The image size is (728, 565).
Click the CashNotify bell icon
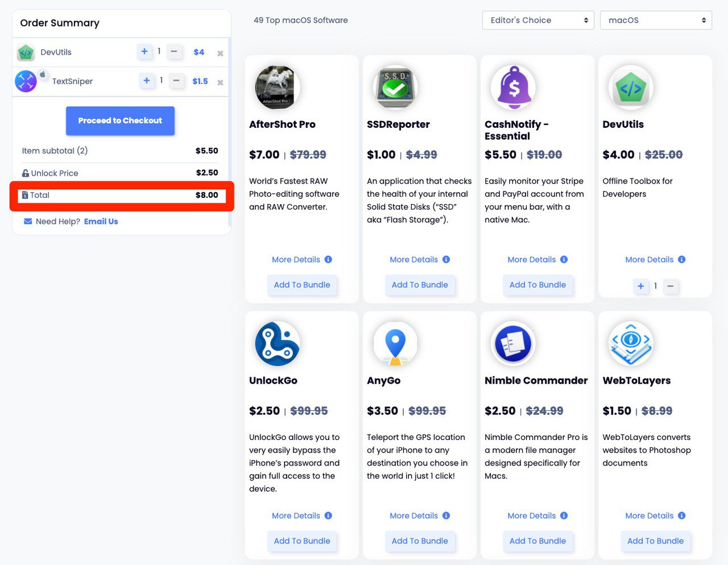512,87
